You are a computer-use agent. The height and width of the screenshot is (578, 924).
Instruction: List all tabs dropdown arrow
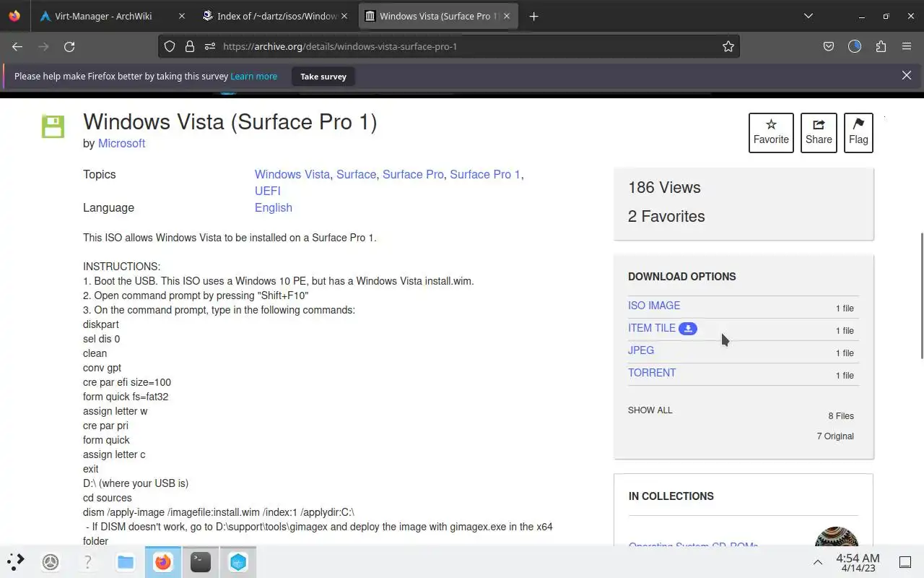[808, 16]
